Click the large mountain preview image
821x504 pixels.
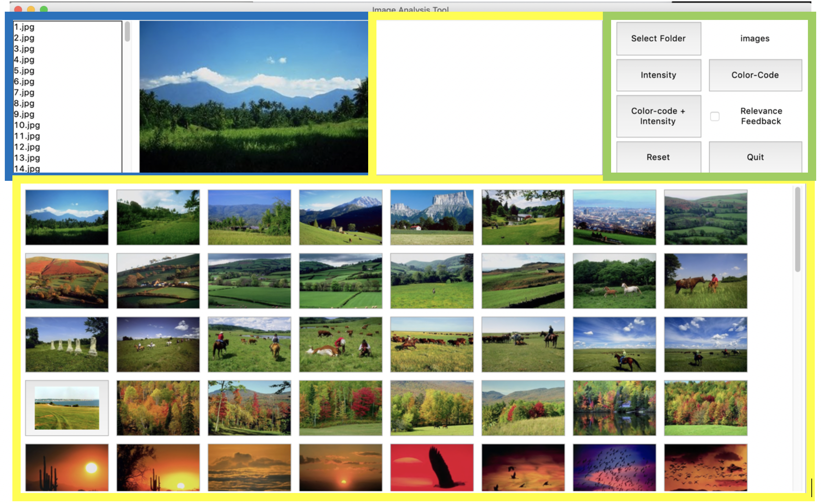(254, 96)
